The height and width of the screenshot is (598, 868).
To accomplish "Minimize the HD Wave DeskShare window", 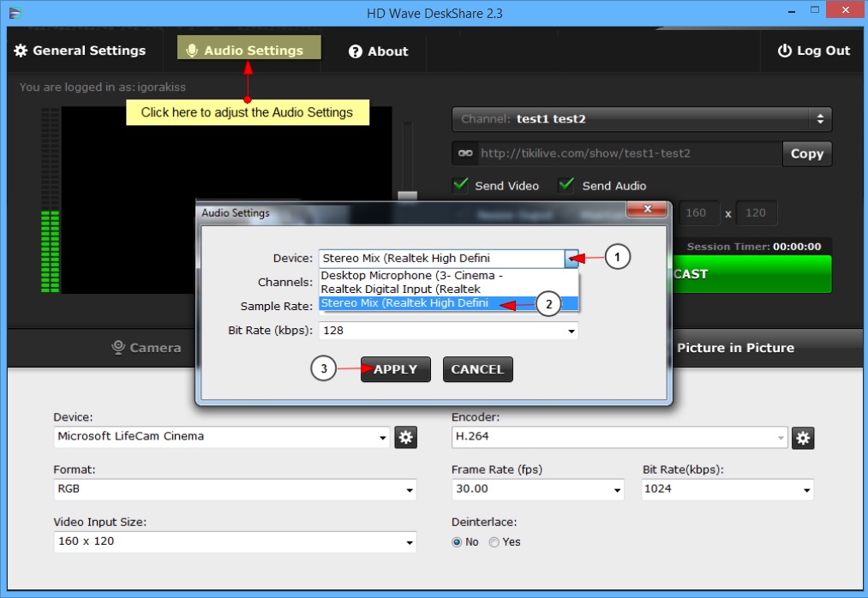I will click(792, 10).
